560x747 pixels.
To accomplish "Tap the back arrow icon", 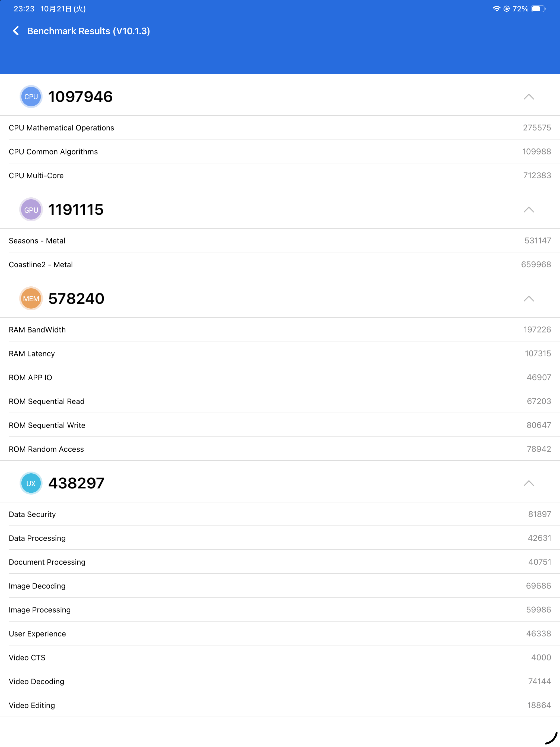I will (16, 31).
